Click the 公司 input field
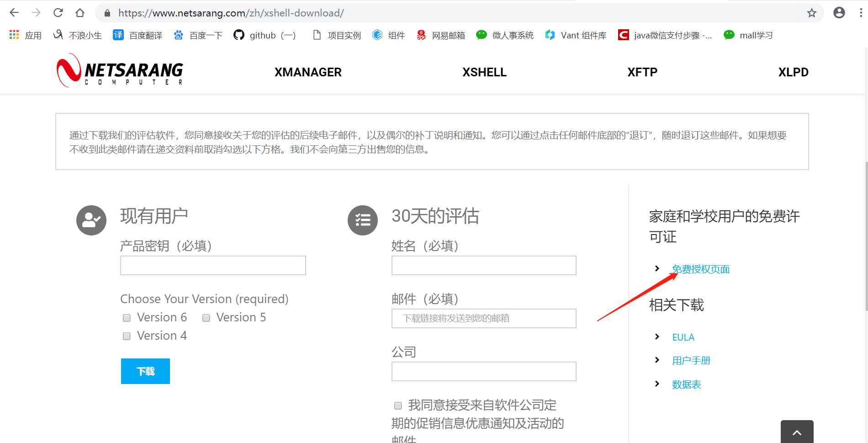This screenshot has width=868, height=443. pyautogui.click(x=484, y=371)
